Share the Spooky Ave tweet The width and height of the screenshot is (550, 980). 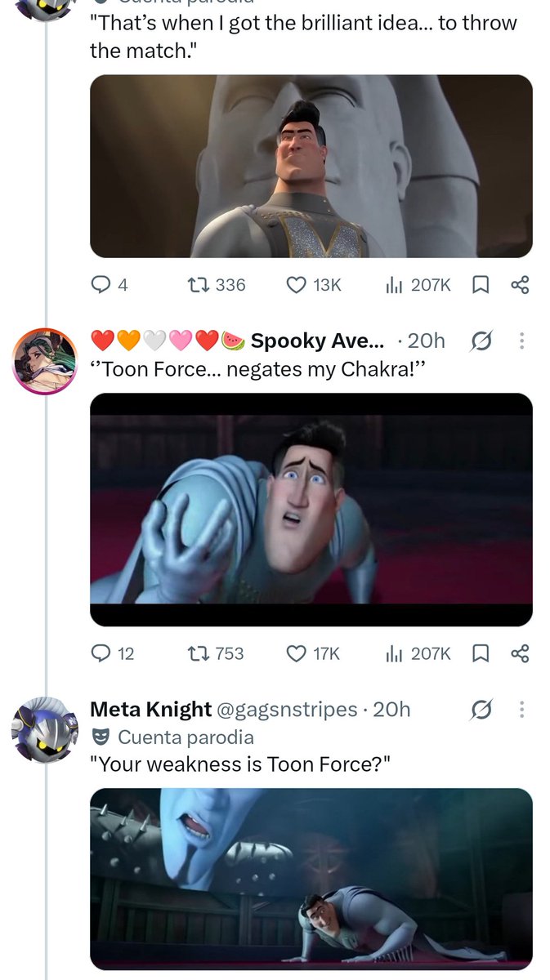[520, 653]
